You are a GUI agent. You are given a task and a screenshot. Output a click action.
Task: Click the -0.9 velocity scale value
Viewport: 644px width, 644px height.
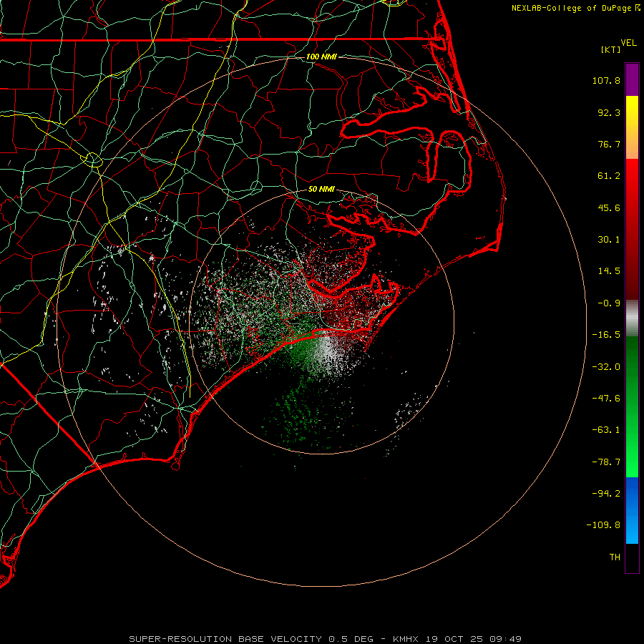point(609,303)
